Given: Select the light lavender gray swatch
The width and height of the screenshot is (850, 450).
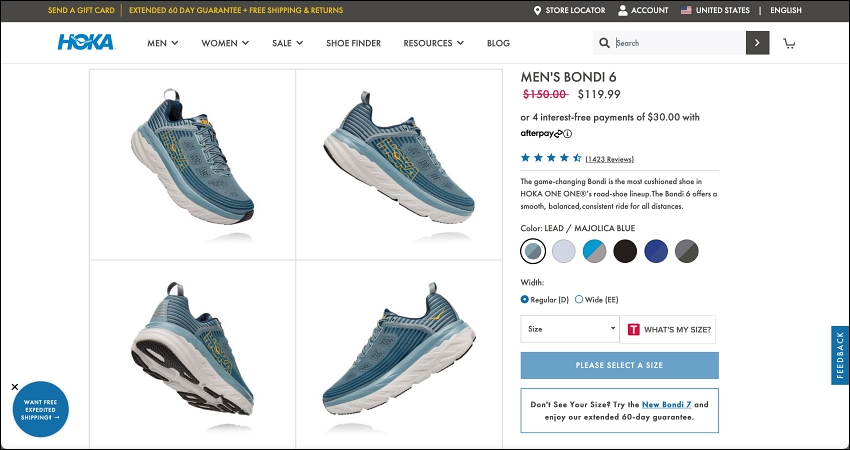Looking at the screenshot, I should 564,251.
